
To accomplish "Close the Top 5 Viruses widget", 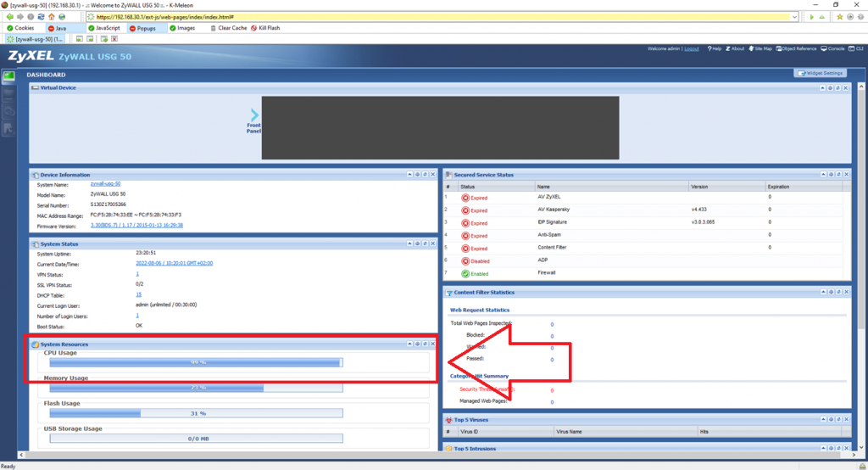I will pos(847,420).
